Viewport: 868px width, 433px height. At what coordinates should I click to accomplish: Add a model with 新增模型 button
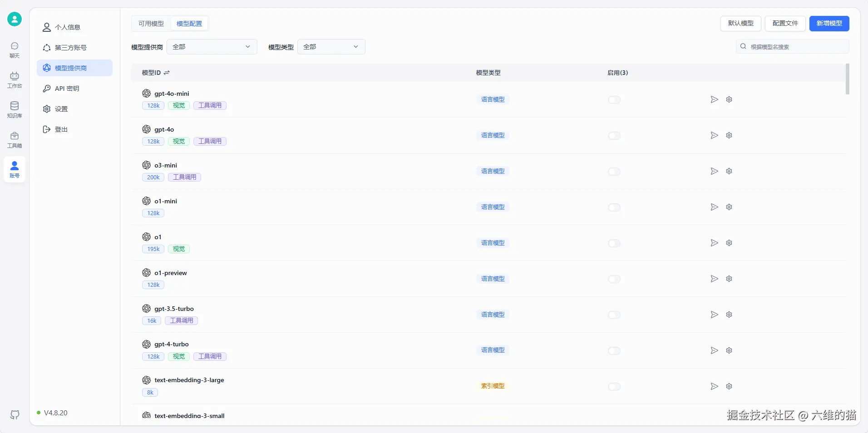pyautogui.click(x=829, y=24)
